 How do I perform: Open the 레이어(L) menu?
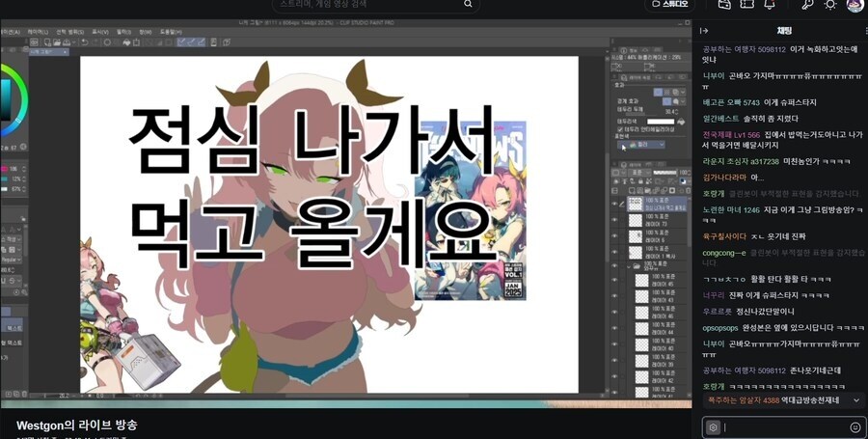39,32
